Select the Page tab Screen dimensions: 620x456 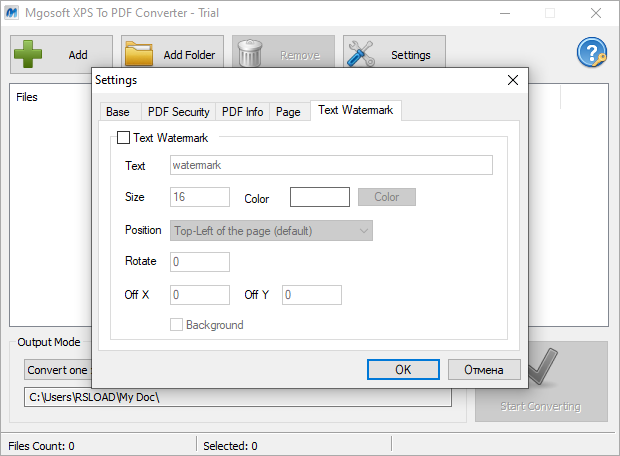click(x=288, y=112)
